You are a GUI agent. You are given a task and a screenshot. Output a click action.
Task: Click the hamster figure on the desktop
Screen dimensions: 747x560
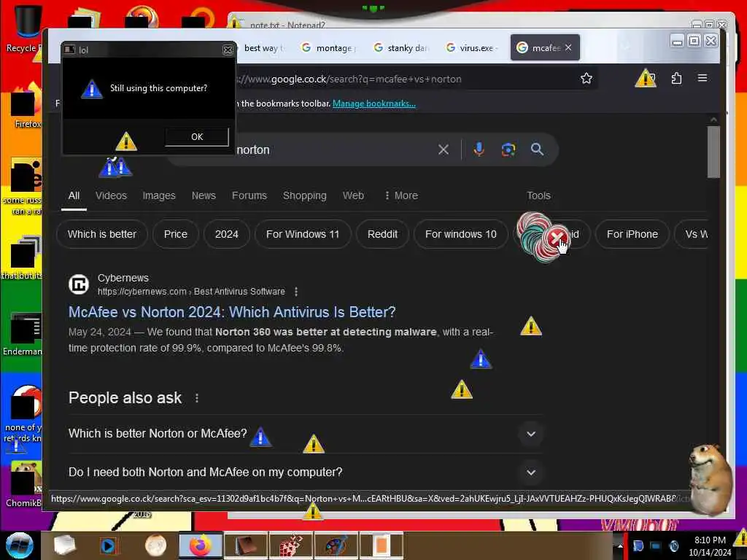pyautogui.click(x=710, y=478)
